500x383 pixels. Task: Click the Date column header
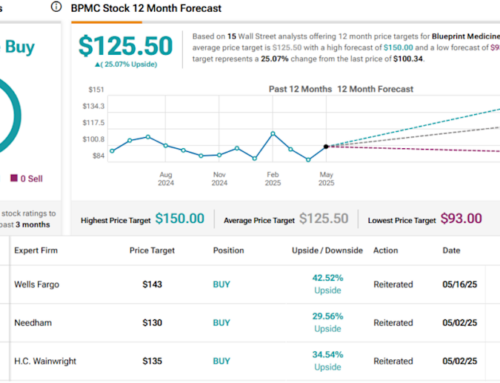(451, 250)
